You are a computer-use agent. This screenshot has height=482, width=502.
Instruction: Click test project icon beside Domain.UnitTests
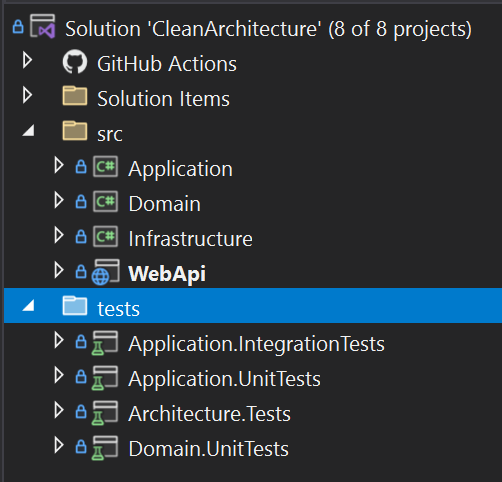coord(105,448)
